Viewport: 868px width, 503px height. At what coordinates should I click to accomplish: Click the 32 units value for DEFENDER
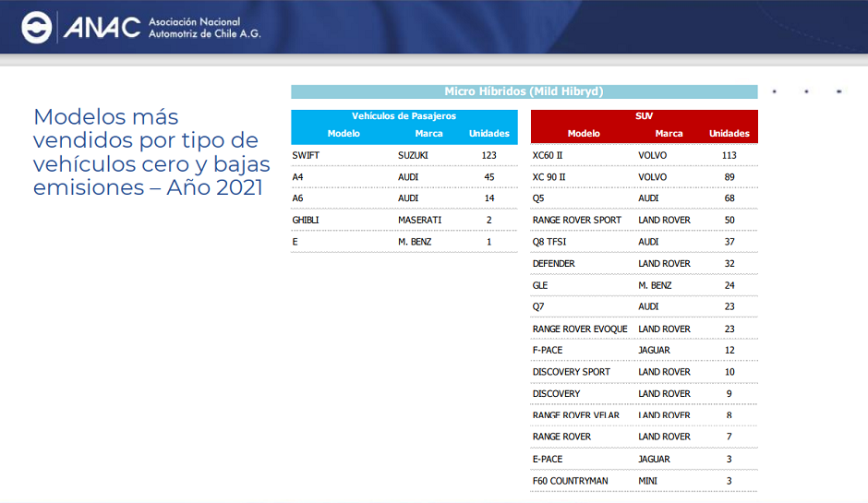pyautogui.click(x=729, y=264)
